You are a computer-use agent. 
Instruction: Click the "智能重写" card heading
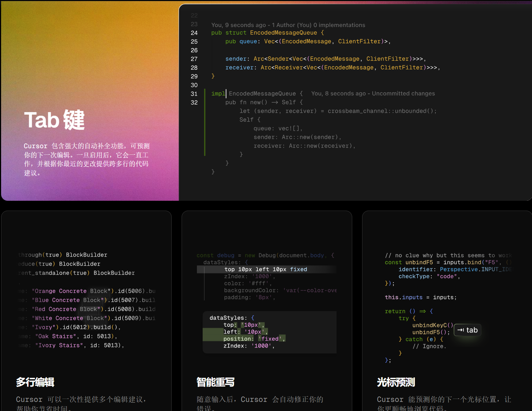[215, 382]
